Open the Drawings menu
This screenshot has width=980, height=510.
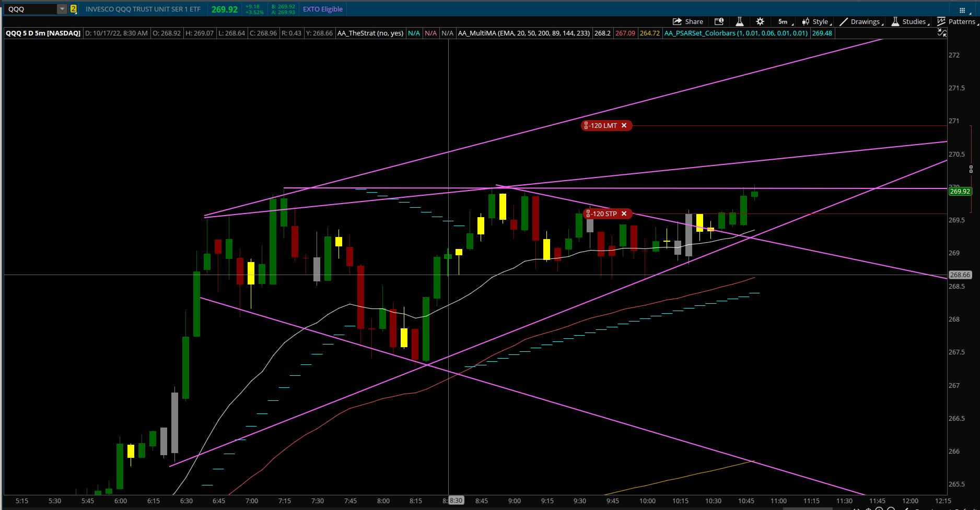[x=861, y=21]
